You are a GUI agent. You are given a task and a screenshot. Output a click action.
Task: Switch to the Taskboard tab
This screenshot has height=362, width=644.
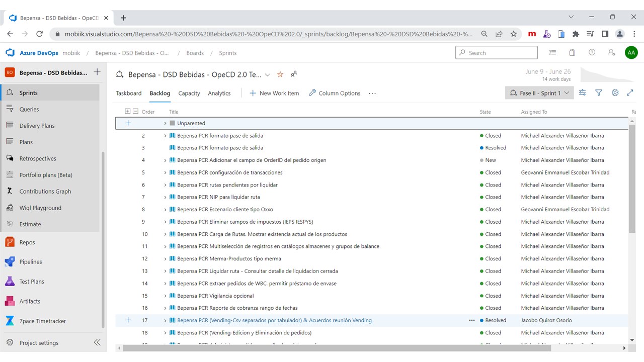(x=129, y=93)
